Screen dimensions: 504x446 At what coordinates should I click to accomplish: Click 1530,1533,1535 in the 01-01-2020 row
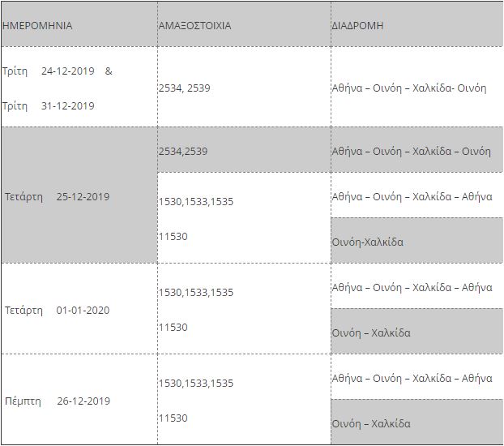tap(195, 292)
